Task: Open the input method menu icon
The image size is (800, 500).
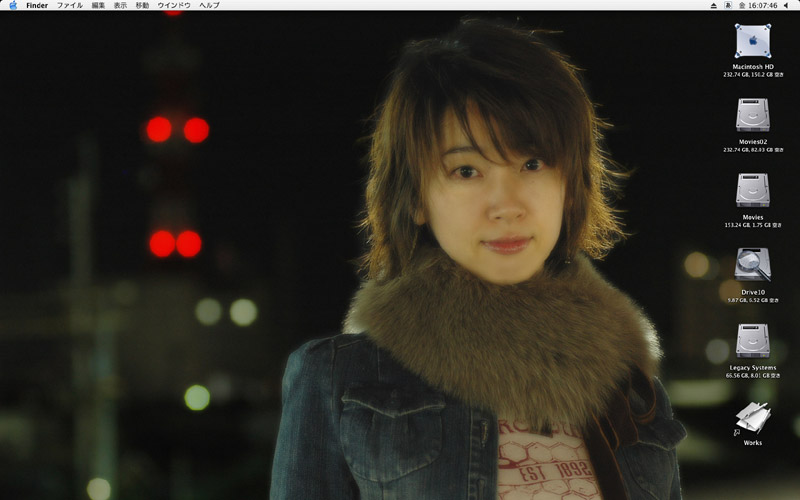Action: click(x=727, y=5)
